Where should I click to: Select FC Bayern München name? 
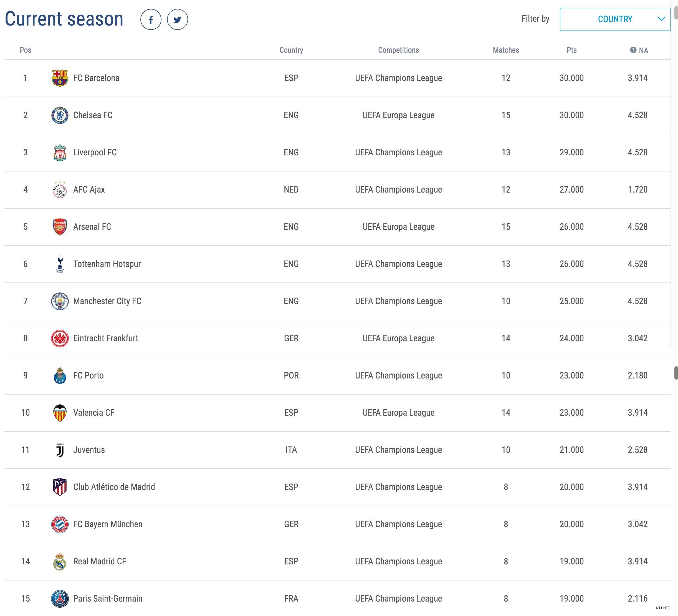[108, 524]
